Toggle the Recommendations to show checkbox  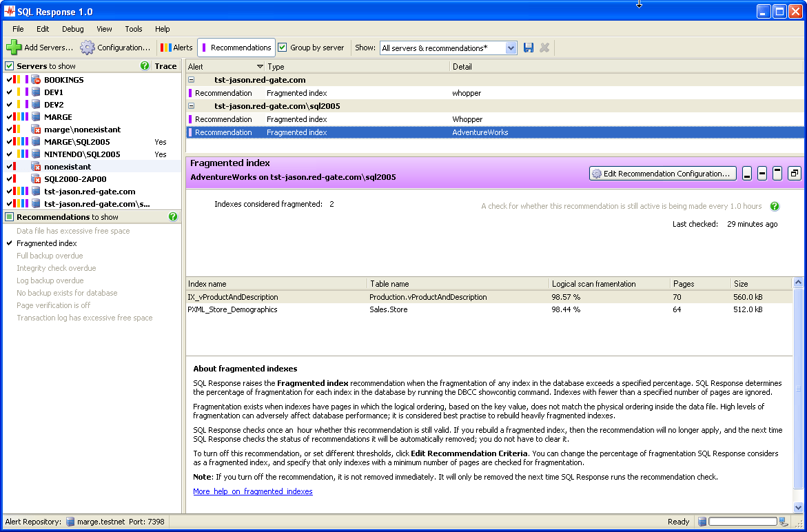[x=10, y=216]
